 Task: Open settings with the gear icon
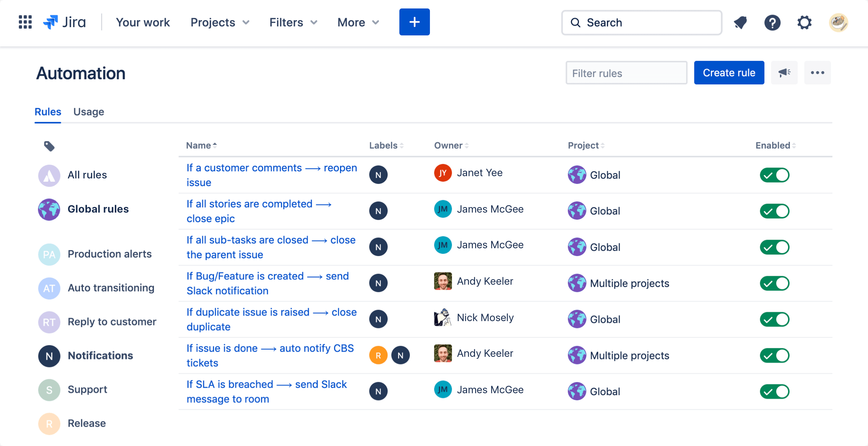click(804, 23)
